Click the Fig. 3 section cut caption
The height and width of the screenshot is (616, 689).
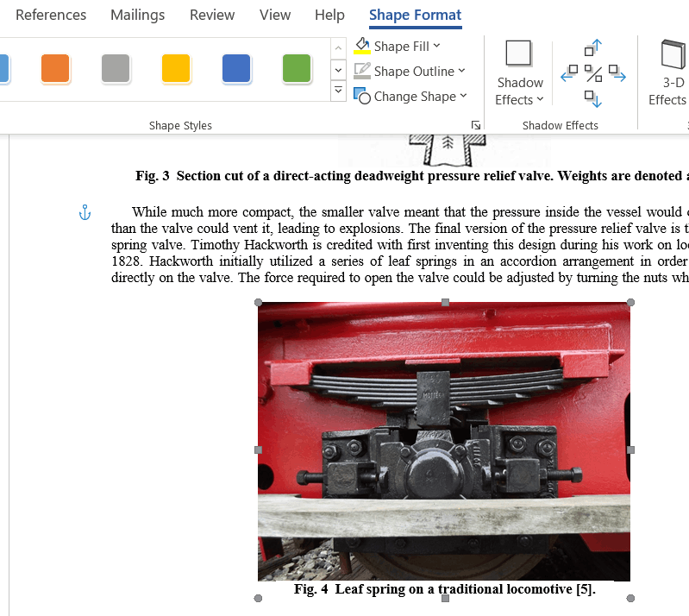[411, 176]
